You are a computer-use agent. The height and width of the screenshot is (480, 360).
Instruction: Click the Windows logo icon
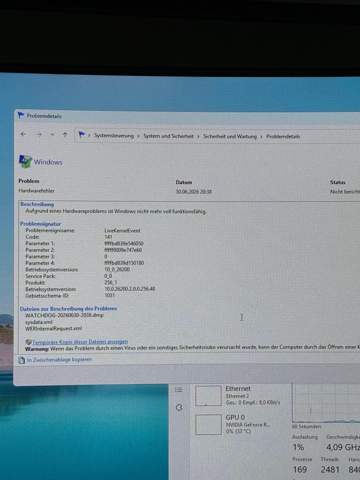25,162
